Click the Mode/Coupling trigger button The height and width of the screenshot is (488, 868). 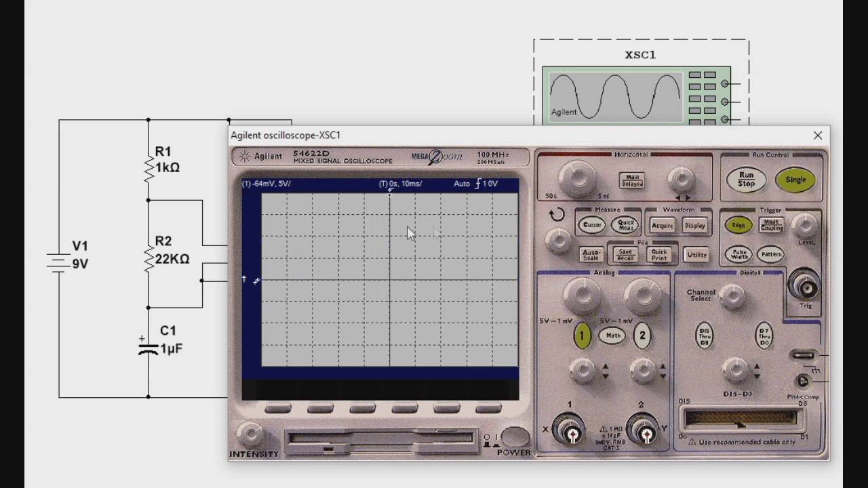(772, 225)
